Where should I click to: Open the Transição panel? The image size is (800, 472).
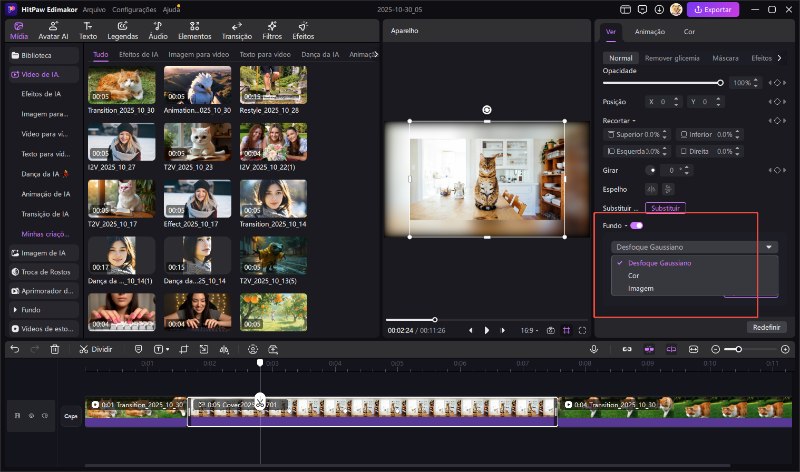pos(237,31)
